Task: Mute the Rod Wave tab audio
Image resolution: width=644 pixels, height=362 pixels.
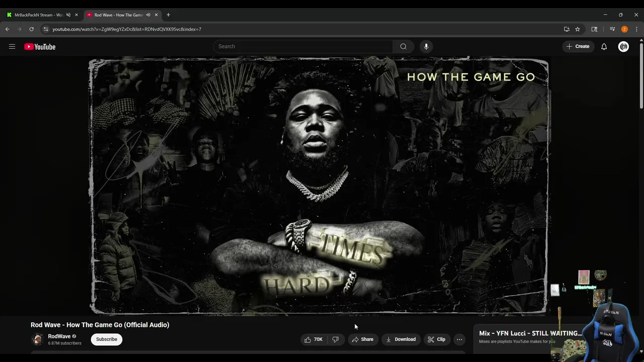Action: click(x=148, y=15)
